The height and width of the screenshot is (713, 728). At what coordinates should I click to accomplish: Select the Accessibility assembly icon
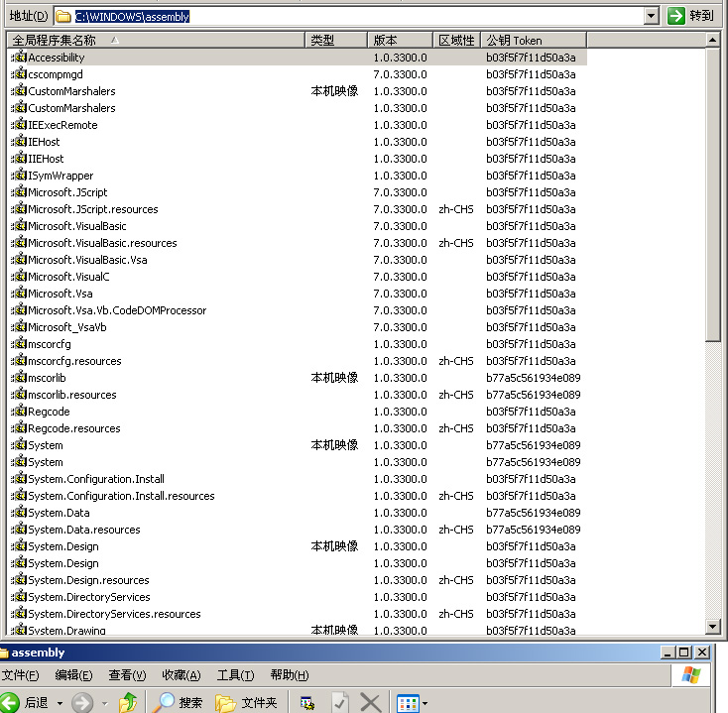(x=19, y=58)
